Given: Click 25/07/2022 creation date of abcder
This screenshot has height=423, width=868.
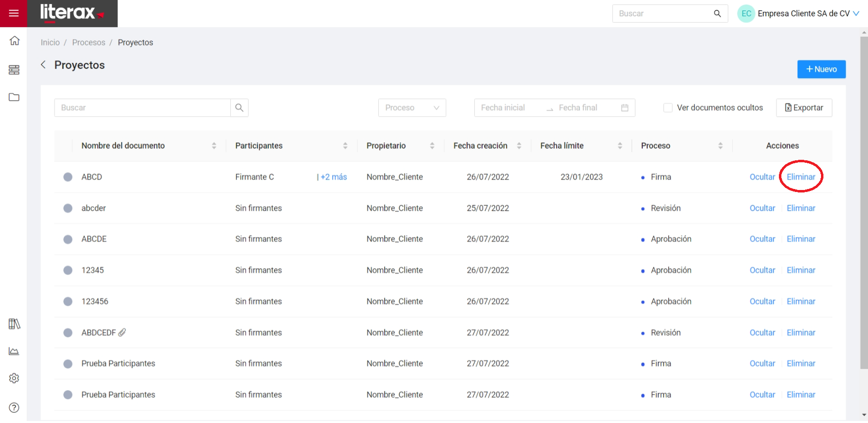Looking at the screenshot, I should (488, 208).
